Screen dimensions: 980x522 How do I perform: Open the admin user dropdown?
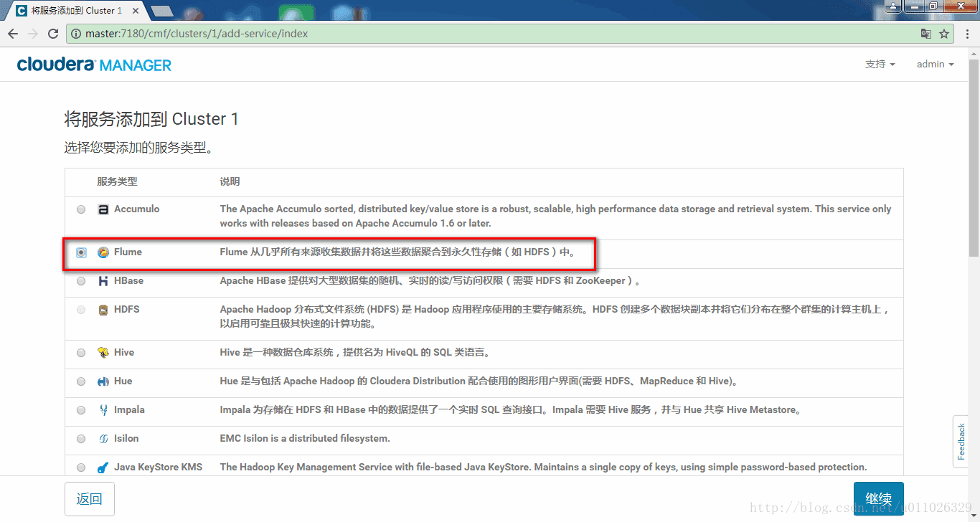pyautogui.click(x=936, y=64)
